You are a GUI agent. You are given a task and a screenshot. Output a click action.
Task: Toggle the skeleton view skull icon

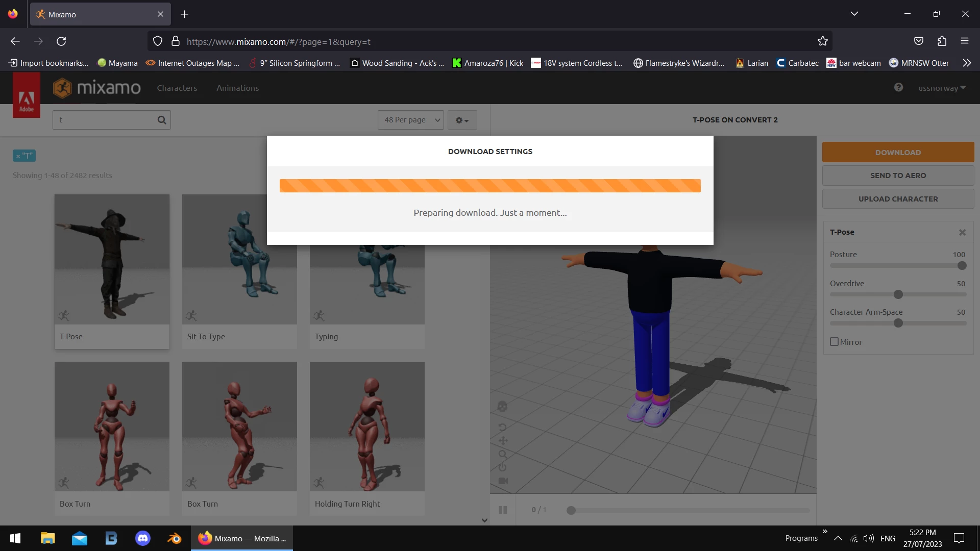[x=502, y=407]
